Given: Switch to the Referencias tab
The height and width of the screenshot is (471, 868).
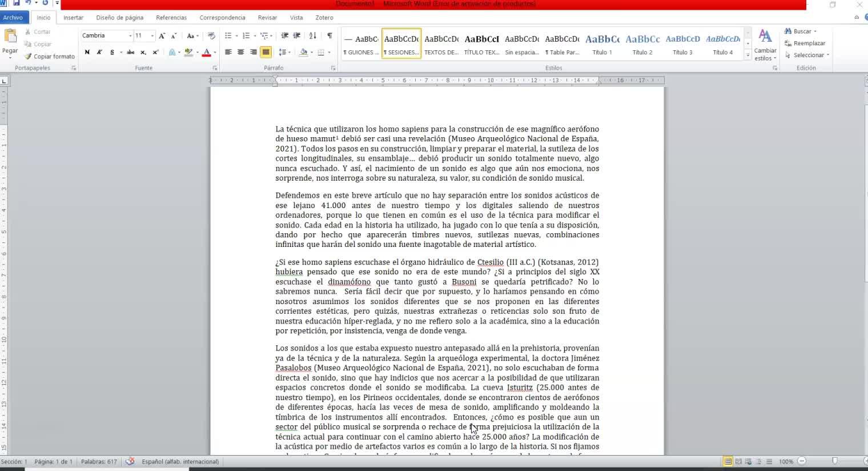Looking at the screenshot, I should (x=171, y=18).
